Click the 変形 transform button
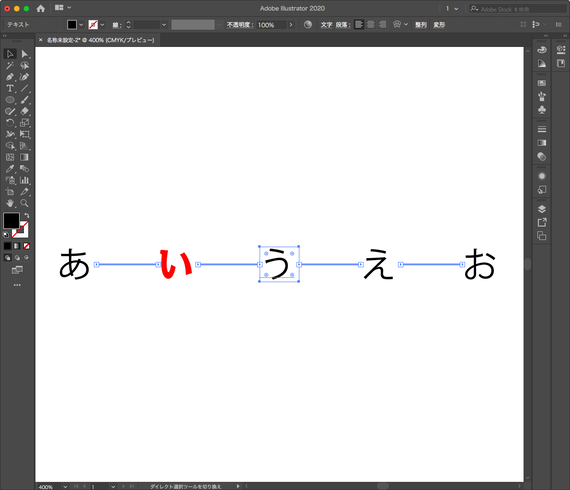Viewport: 570px width, 490px height. (439, 25)
